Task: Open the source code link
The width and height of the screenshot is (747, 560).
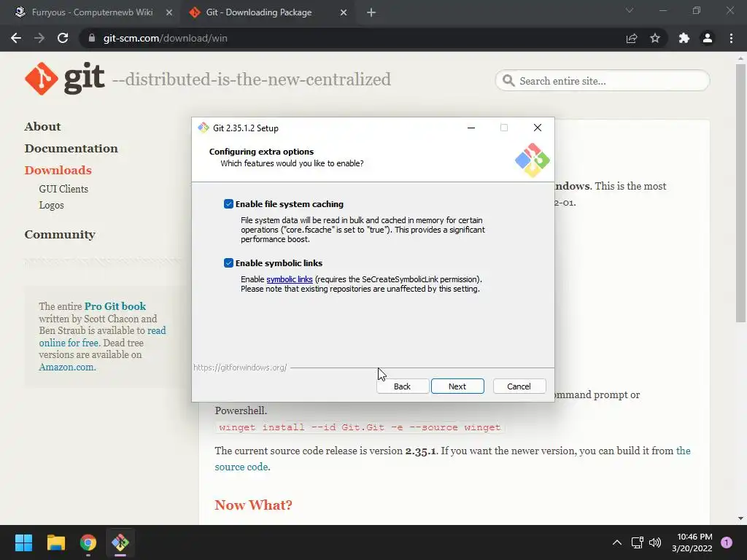Action: (241, 467)
